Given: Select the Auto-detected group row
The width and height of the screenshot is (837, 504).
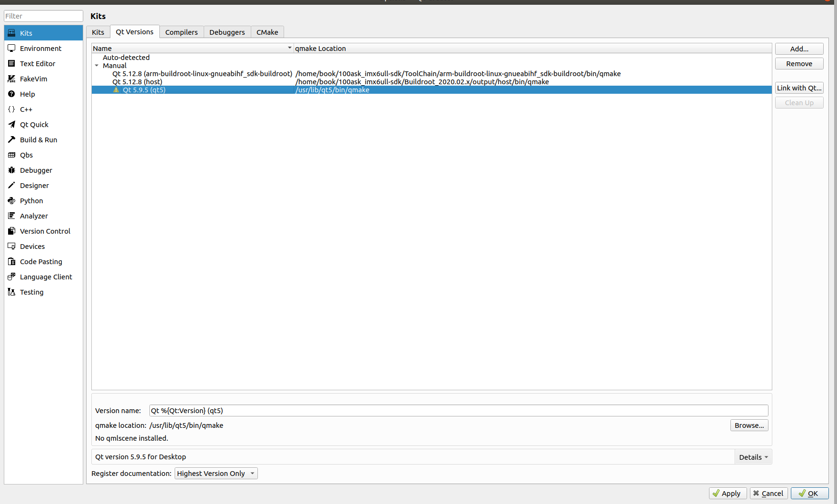Looking at the screenshot, I should coord(432,58).
